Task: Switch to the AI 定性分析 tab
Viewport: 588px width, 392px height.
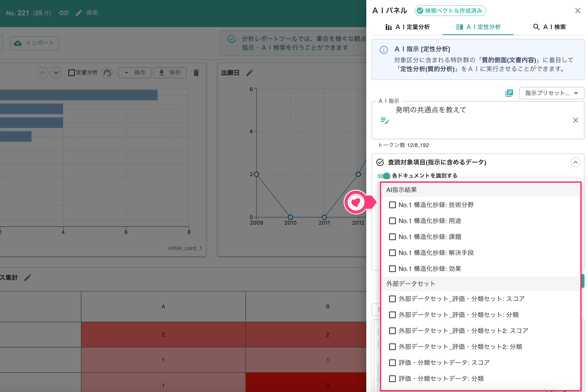Action: [478, 27]
